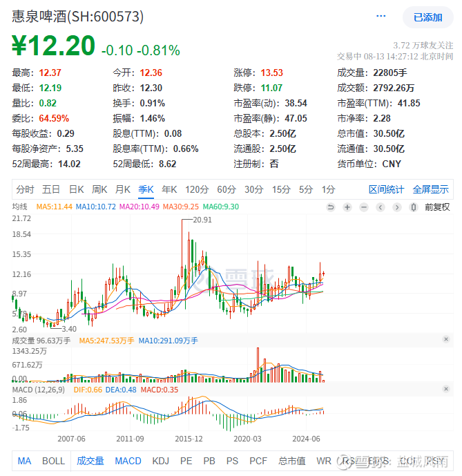Viewport: 462px width, 476px height.
Task: Click the 委比 value 64.59%
Action: tap(54, 118)
